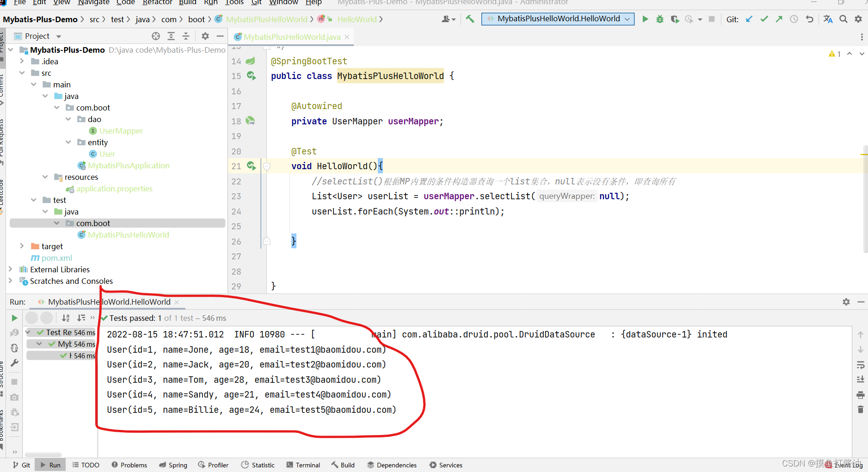Clear console output with trash icon
Image resolution: width=868 pixels, height=472 pixels.
[860, 410]
